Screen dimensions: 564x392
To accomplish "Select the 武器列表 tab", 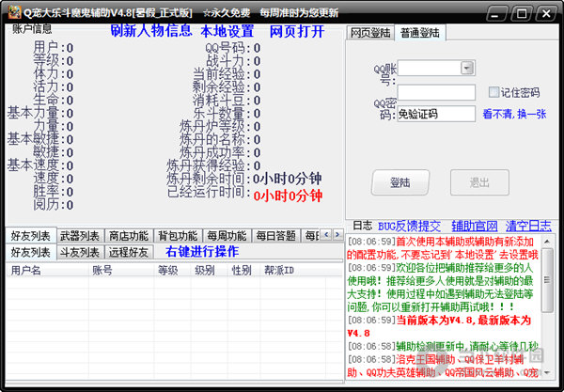I will tap(80, 236).
